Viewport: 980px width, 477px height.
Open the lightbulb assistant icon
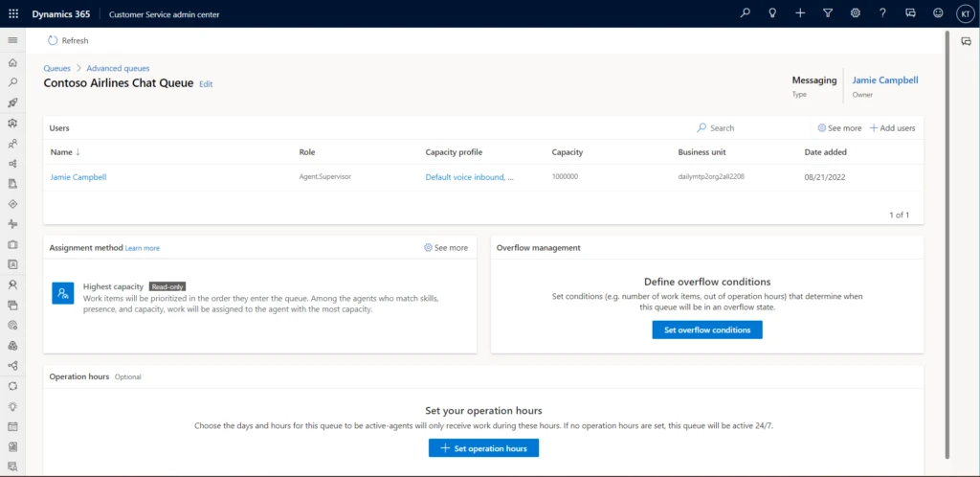click(772, 13)
